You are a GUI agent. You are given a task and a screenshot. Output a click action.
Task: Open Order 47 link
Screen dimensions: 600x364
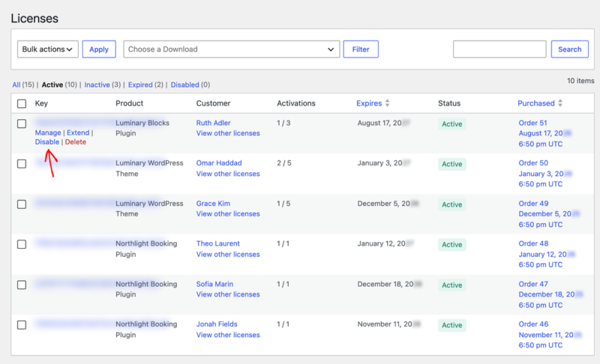tap(533, 284)
